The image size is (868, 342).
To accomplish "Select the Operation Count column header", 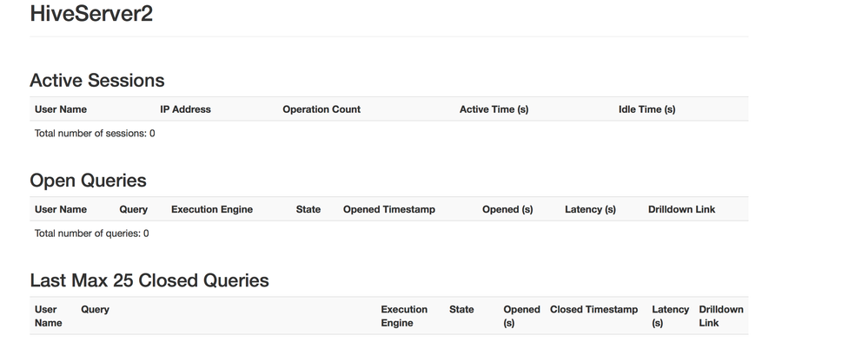I will pyautogui.click(x=321, y=109).
